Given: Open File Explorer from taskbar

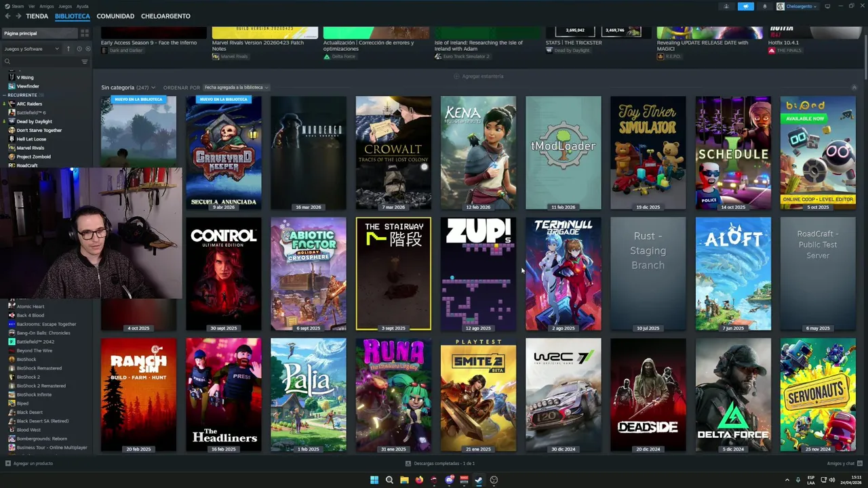Looking at the screenshot, I should (404, 480).
